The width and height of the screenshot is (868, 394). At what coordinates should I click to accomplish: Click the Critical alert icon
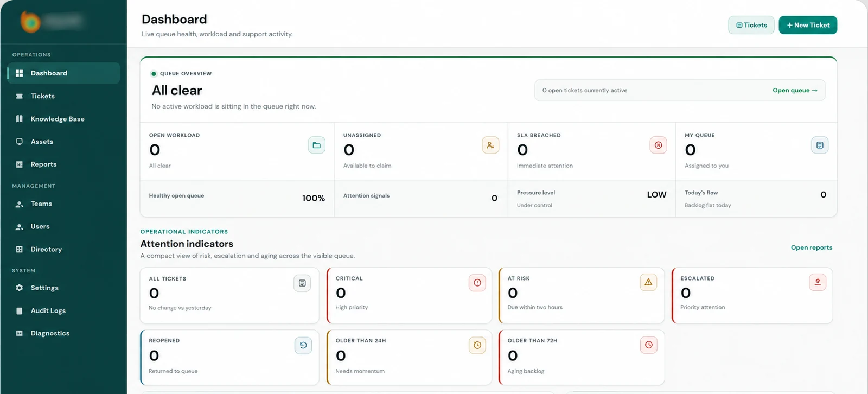pyautogui.click(x=477, y=283)
